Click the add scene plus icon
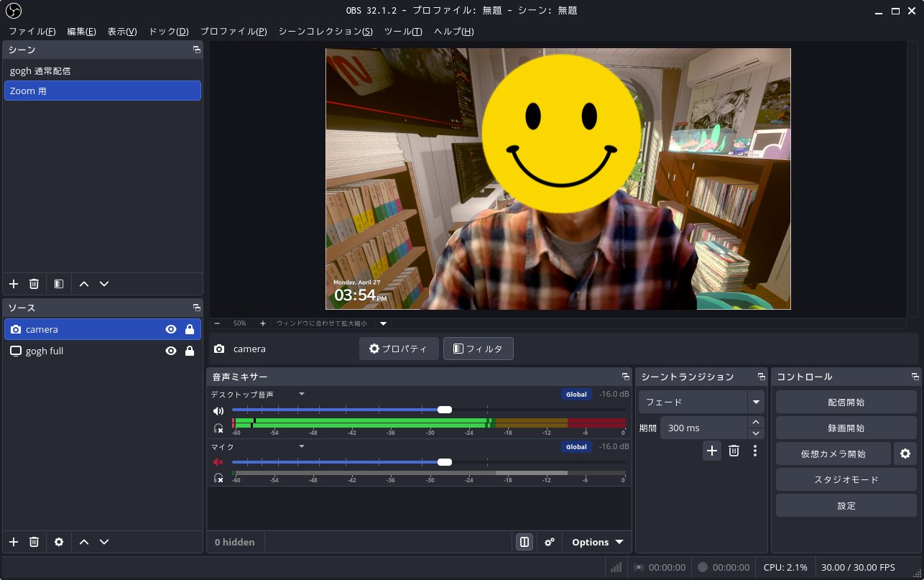This screenshot has width=924, height=580. coord(14,284)
